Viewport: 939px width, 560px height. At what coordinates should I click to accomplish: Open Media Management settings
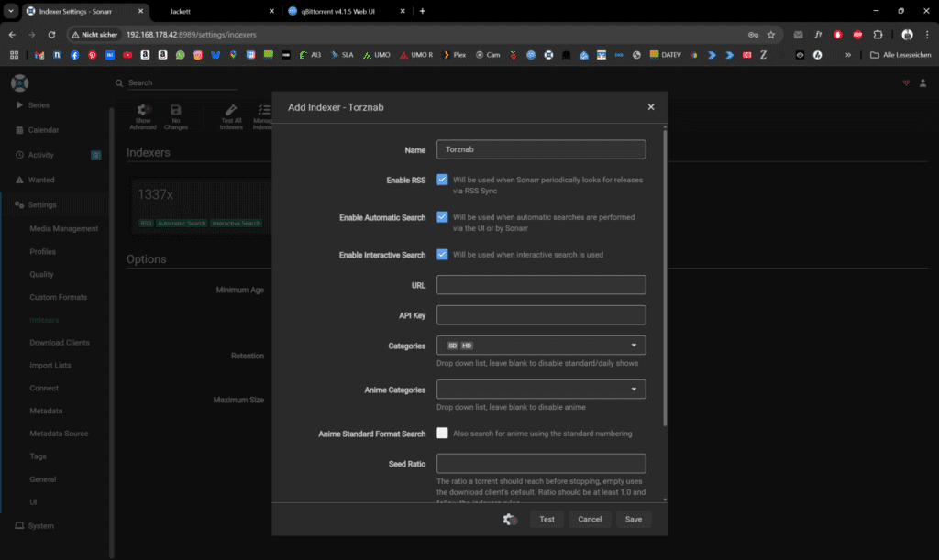point(64,228)
